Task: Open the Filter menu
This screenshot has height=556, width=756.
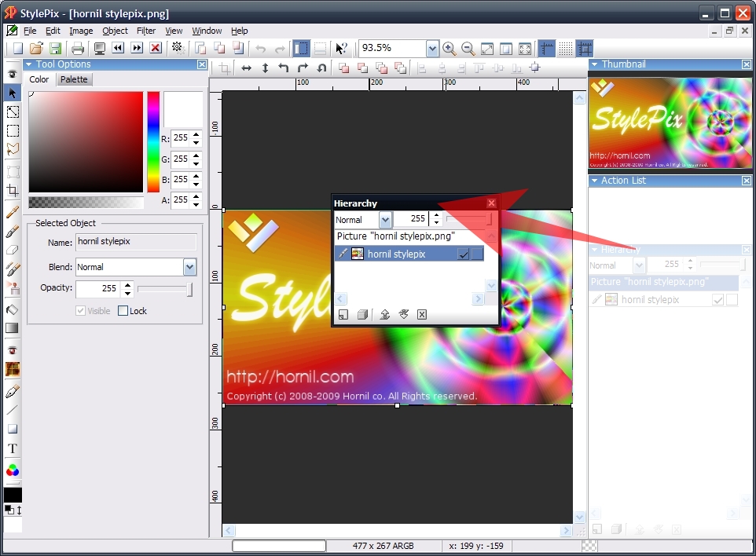Action: 146,31
